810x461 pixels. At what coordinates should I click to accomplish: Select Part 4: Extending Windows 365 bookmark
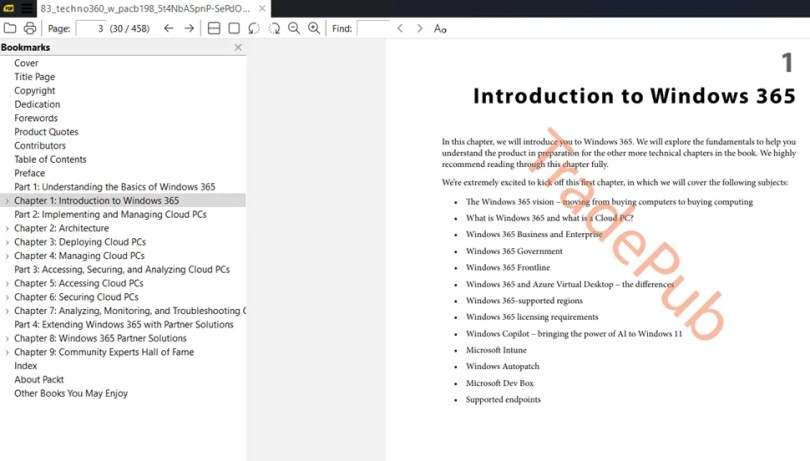[x=124, y=325]
